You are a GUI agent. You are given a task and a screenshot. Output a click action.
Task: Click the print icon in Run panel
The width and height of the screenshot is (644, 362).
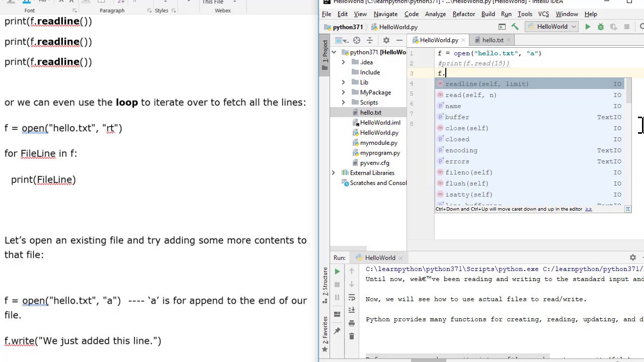coord(352,323)
